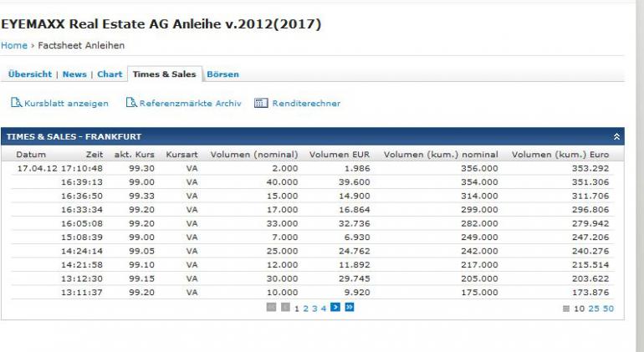Screen dimensions: 644x352
Task: Click the Factsheet Anleihen breadcrumb text
Action: click(x=81, y=46)
